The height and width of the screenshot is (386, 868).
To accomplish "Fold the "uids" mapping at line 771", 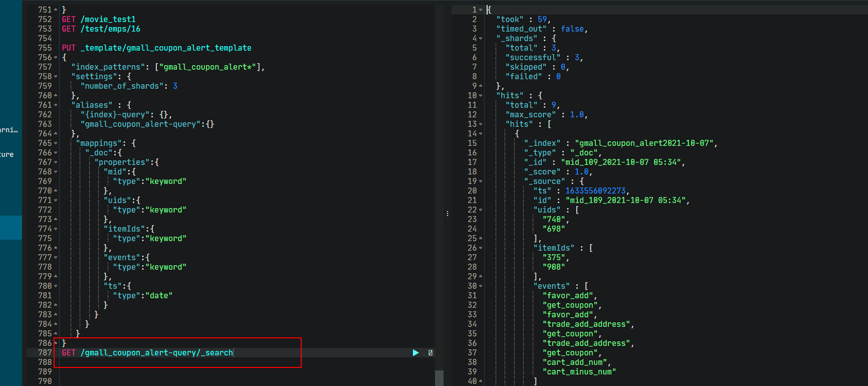I will point(56,201).
